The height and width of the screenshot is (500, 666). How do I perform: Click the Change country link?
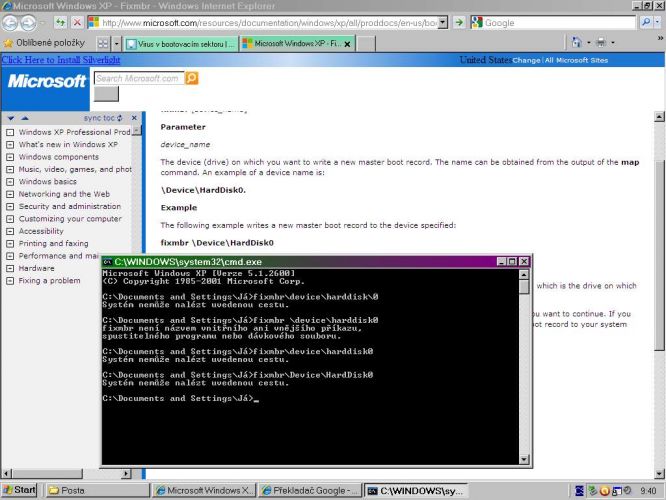[x=526, y=60]
